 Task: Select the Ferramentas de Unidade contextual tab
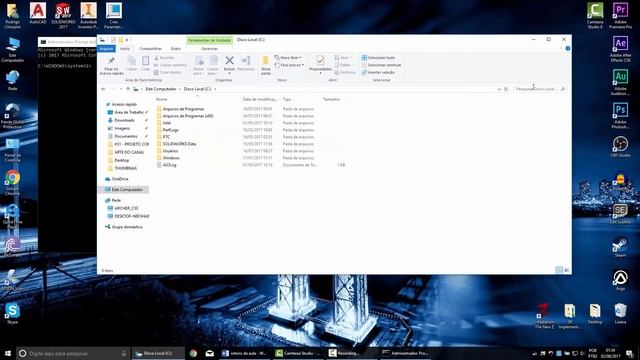pos(209,40)
